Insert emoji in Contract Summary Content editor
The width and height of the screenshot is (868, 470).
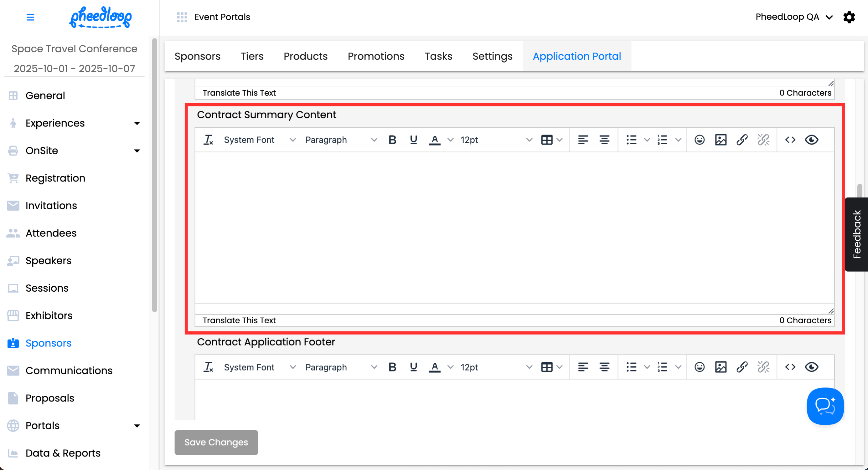[699, 140]
